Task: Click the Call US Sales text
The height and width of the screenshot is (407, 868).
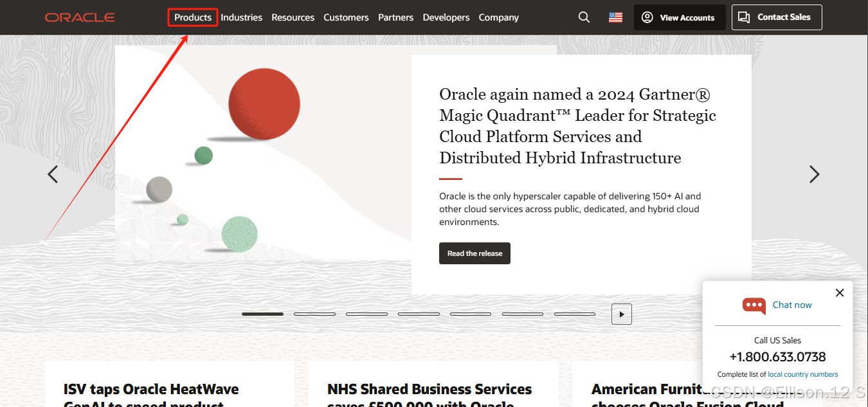Action: click(x=777, y=340)
